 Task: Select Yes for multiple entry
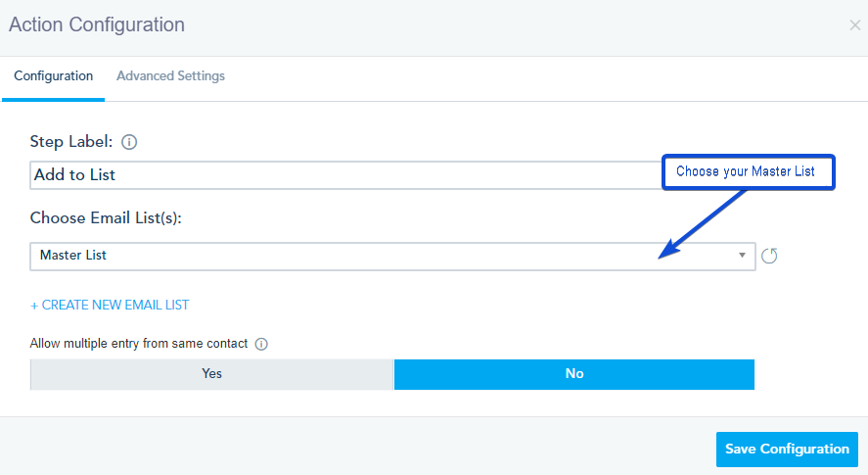211,374
